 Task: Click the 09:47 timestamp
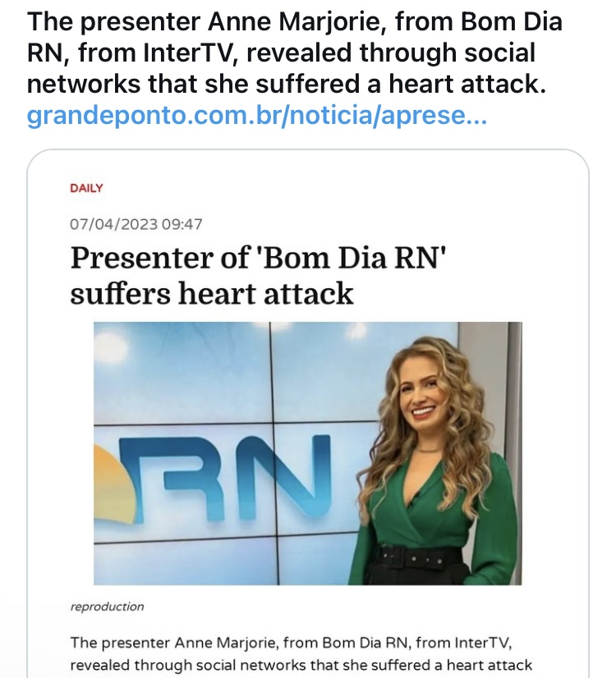click(x=182, y=224)
